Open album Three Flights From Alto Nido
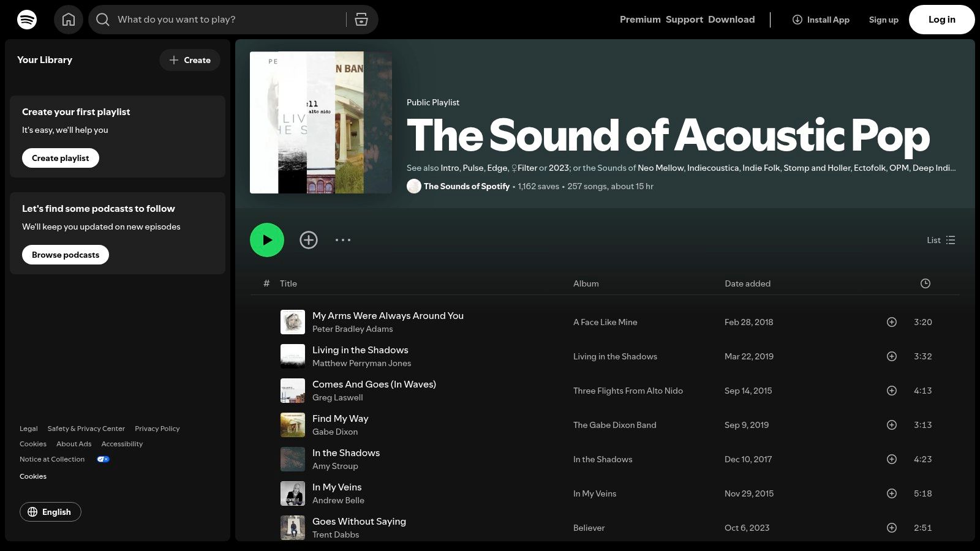Screen dimensions: 980x551 628,391
